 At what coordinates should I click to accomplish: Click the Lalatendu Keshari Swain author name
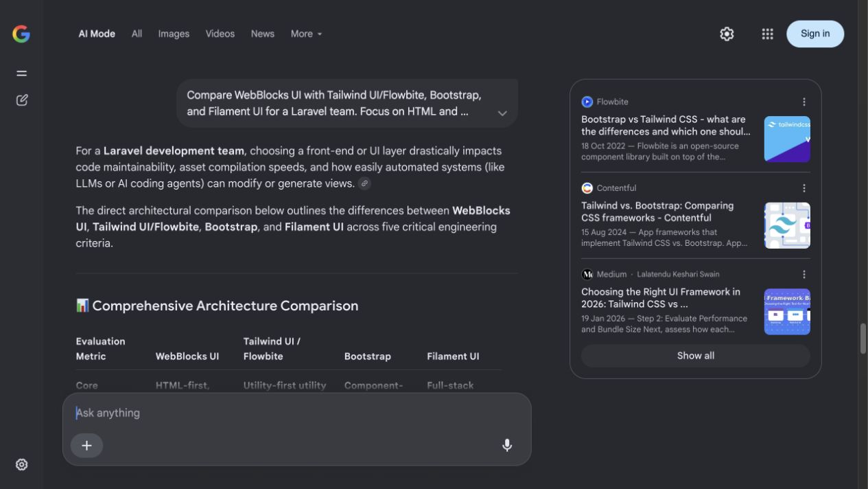[678, 274]
